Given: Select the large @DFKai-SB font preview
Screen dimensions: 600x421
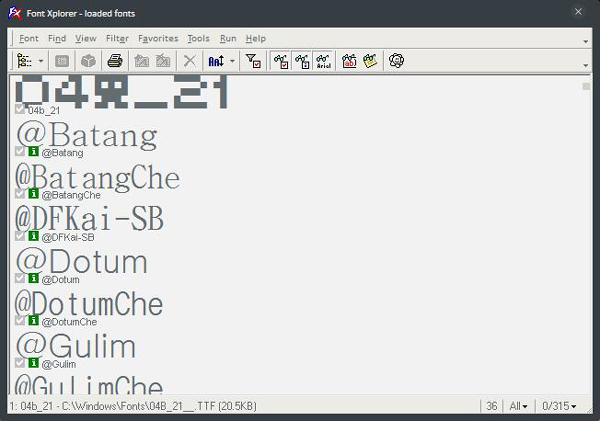Looking at the screenshot, I should pos(89,219).
